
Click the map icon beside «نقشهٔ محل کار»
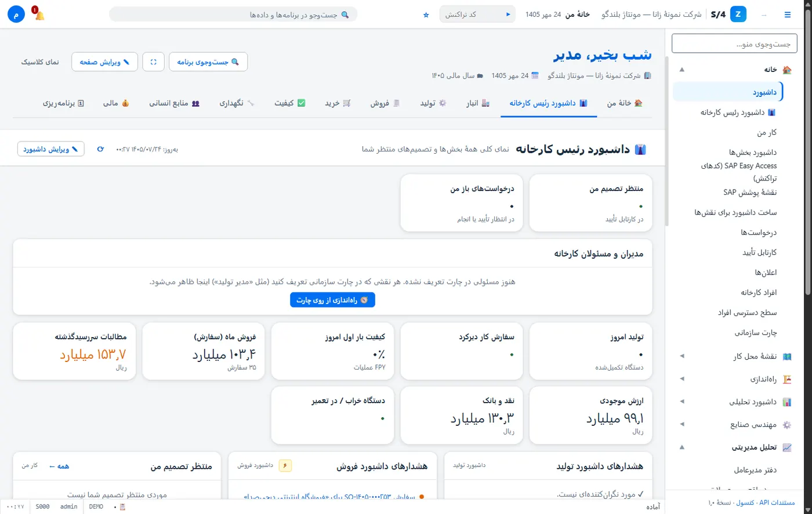(x=787, y=357)
